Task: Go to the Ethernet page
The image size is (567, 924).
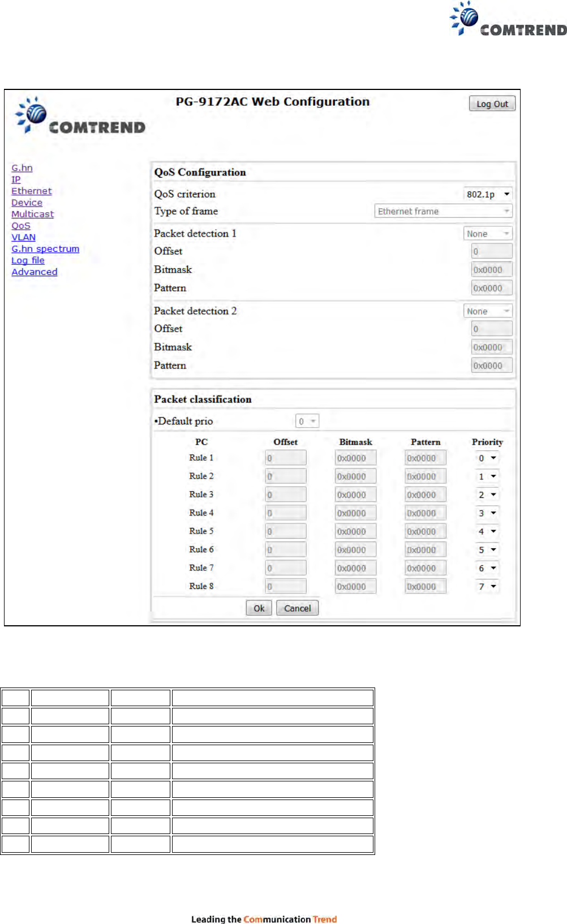Action: click(32, 191)
